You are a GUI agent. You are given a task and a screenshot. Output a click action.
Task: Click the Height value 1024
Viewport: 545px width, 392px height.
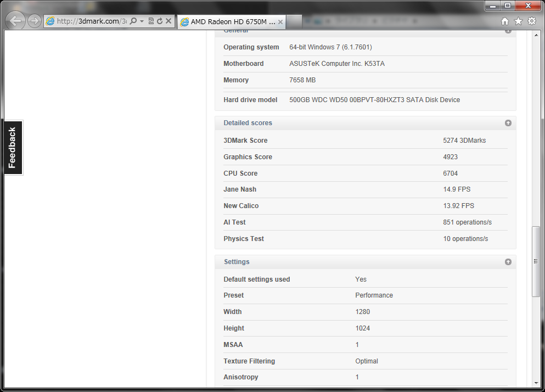point(363,328)
